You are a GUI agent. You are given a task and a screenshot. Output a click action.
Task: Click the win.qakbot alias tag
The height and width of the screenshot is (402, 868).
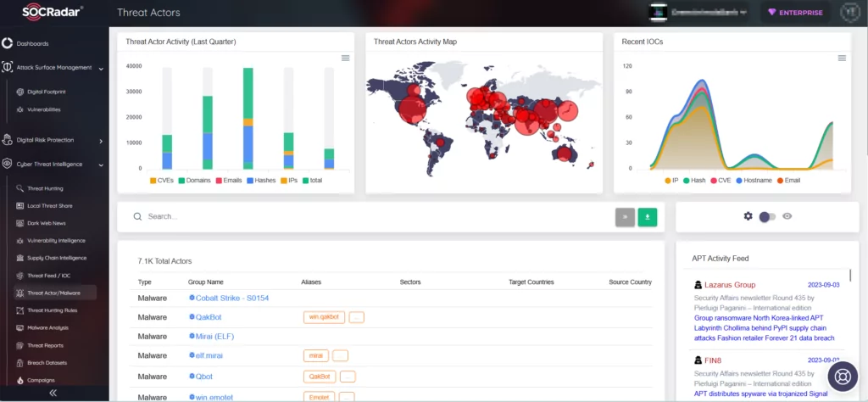(324, 317)
